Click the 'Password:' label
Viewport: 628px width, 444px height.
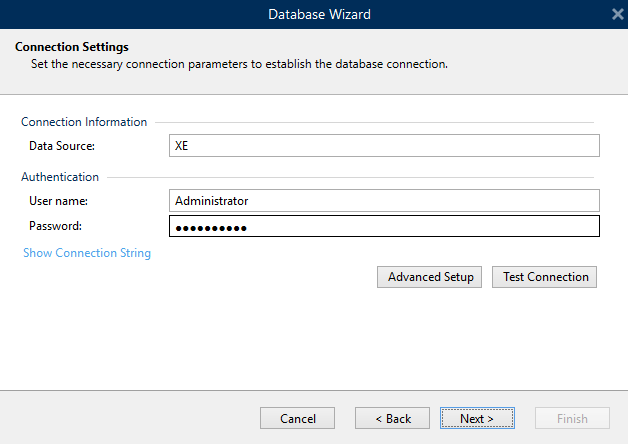click(55, 226)
